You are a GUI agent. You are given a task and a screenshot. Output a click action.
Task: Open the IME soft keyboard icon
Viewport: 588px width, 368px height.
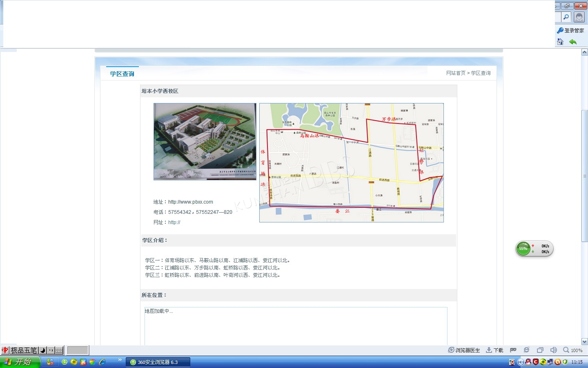(59, 350)
